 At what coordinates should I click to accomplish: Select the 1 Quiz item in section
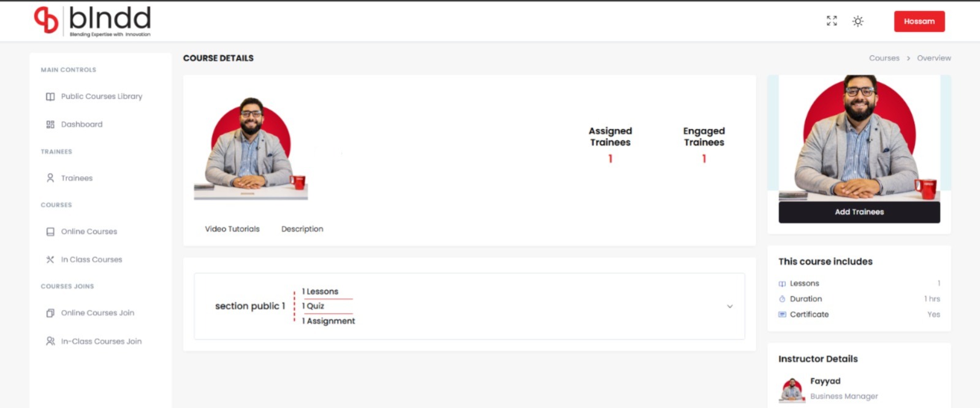(x=314, y=306)
